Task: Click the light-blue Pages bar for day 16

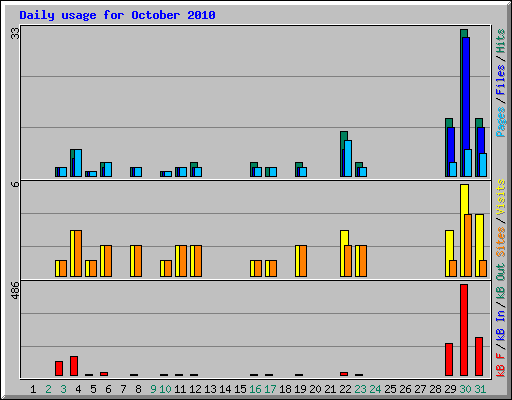Action: click(x=258, y=172)
